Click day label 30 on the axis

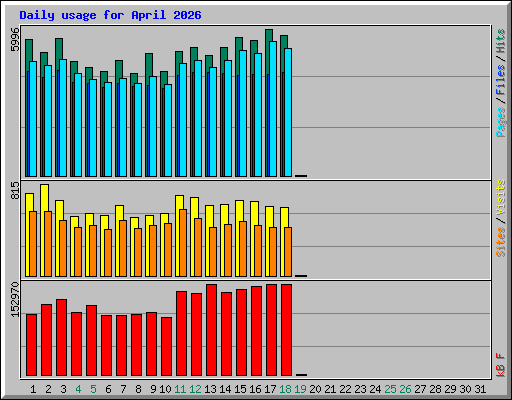click(465, 389)
